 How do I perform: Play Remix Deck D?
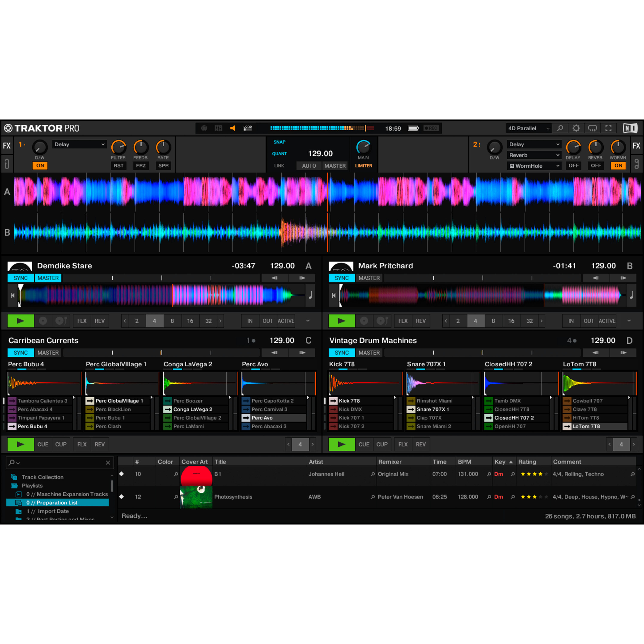pos(342,444)
